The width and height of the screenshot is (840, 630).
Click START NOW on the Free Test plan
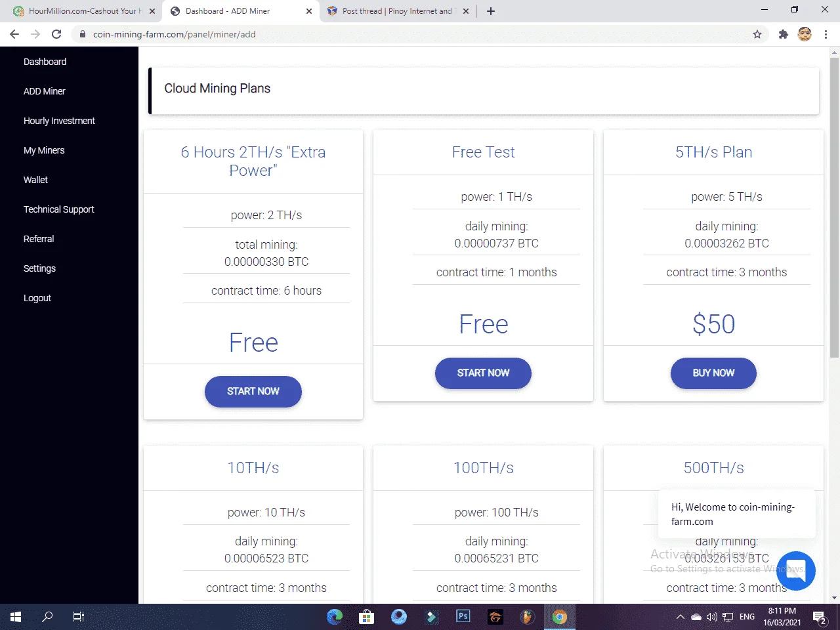click(x=483, y=373)
